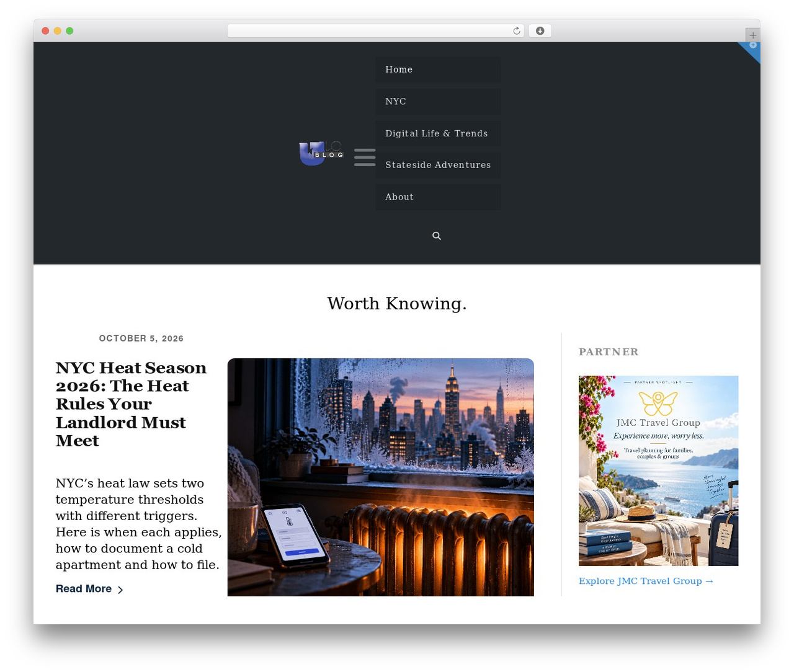Follow Explore JMC Travel Group link
This screenshot has height=672, width=794.
tap(646, 581)
